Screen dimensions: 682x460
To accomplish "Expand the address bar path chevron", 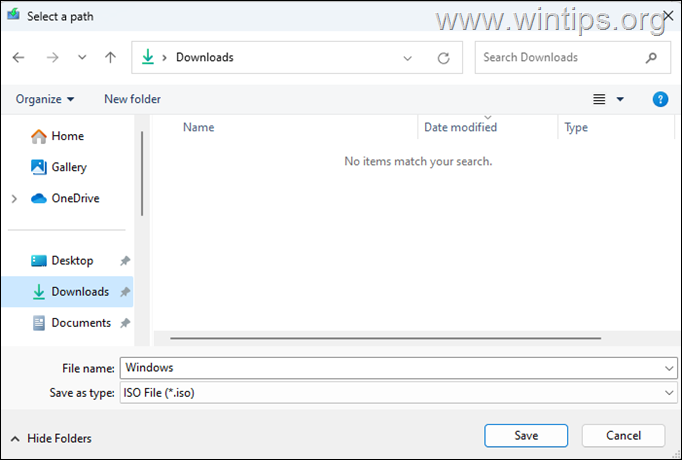I will point(164,57).
